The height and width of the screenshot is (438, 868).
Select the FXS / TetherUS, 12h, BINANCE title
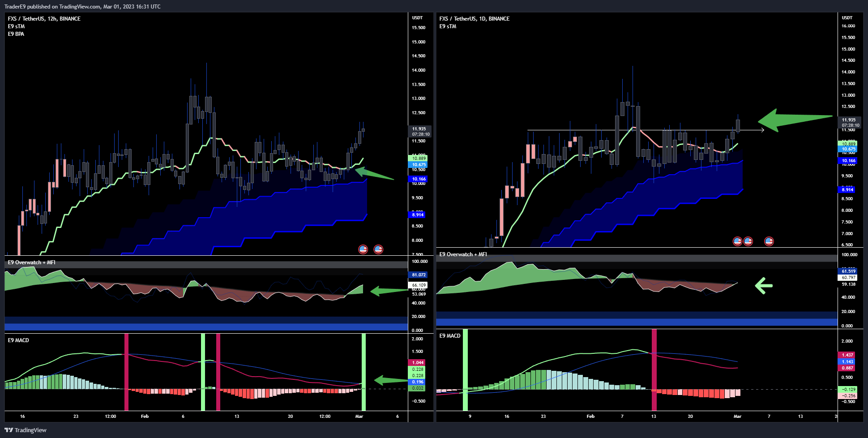pos(44,18)
